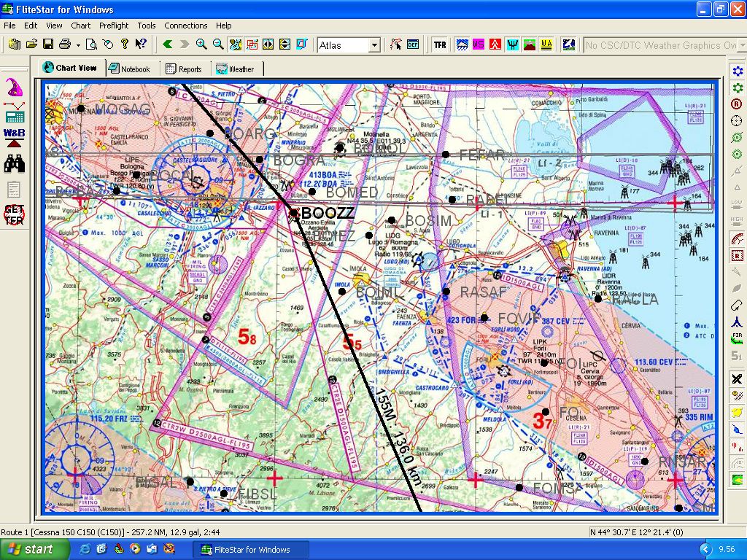Open the File menu
The height and width of the screenshot is (560, 747).
click(x=9, y=26)
